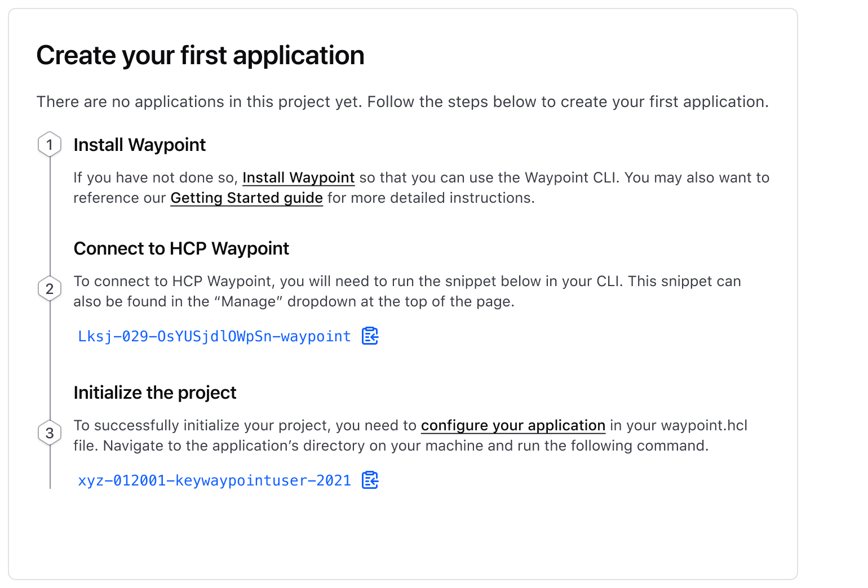Select the step 1 hexagon marker
This screenshot has height=588, width=868.
coord(50,144)
